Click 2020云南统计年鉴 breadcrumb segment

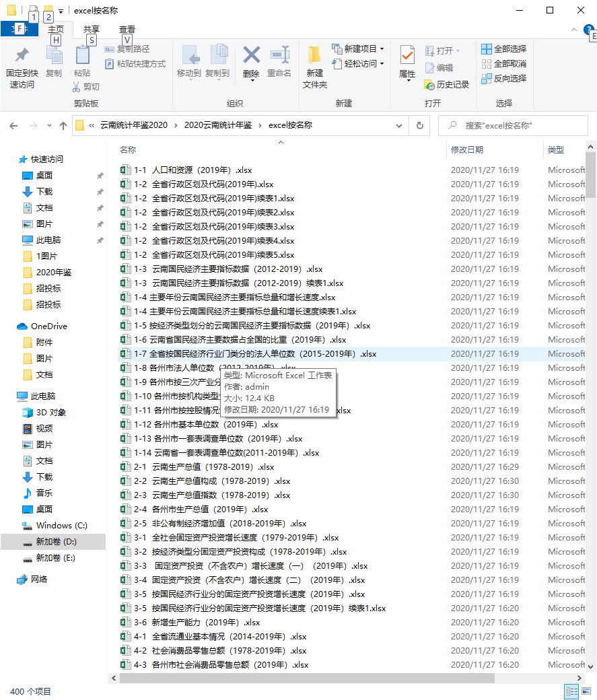(218, 125)
